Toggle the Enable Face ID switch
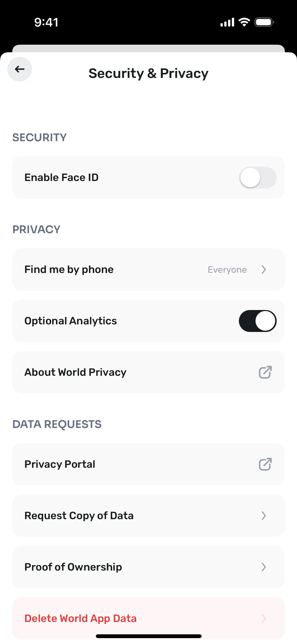The image size is (297, 644). 258,177
